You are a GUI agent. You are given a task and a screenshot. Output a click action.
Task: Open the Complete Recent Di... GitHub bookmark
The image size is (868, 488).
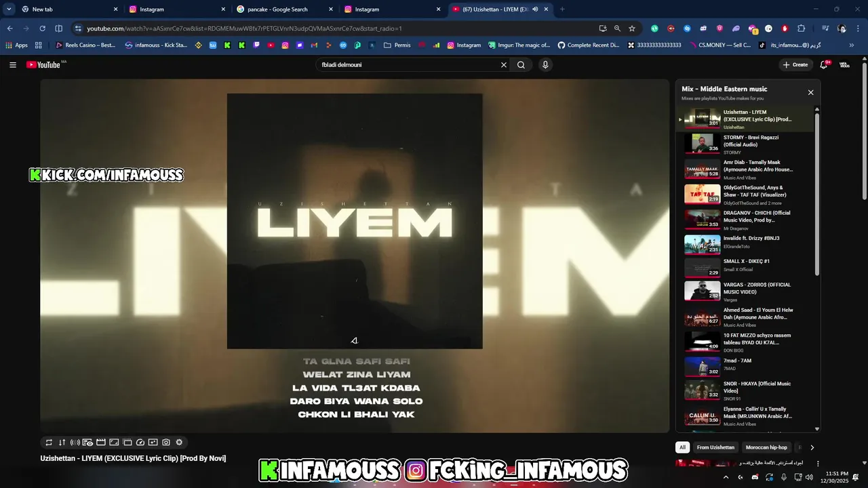click(589, 45)
